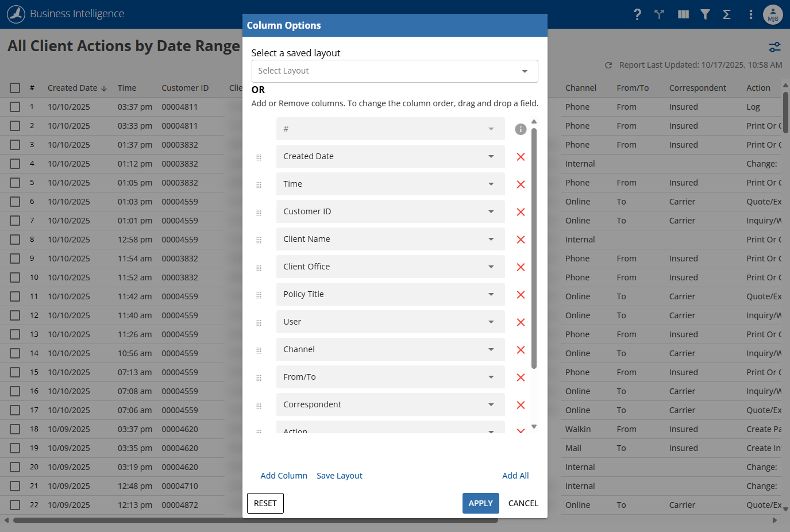The image size is (790, 532).
Task: Click the APPLY button
Action: point(481,503)
